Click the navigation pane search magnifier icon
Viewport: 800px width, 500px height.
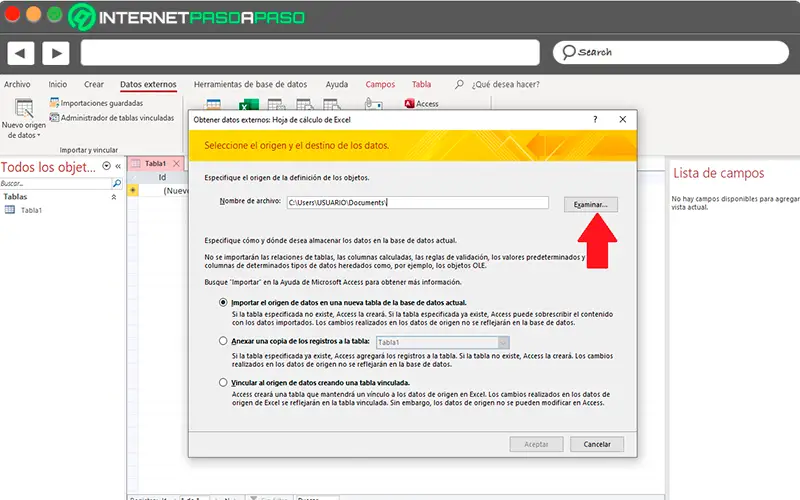pyautogui.click(x=117, y=183)
